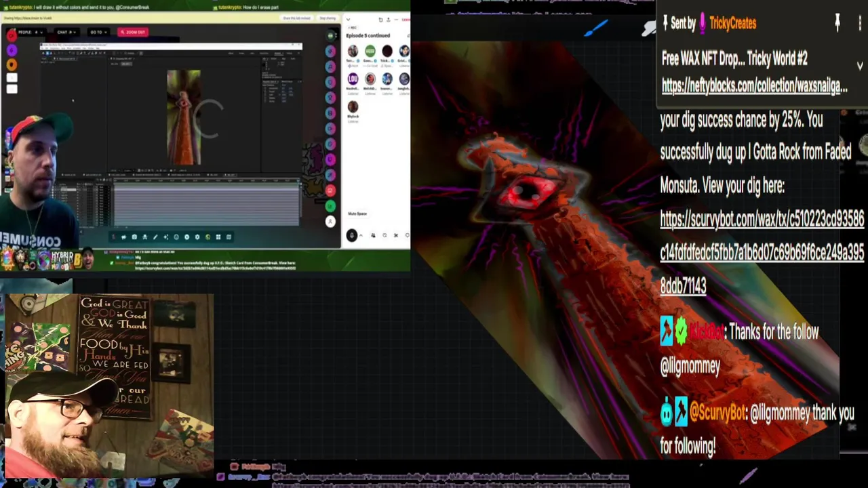Click the smiley emoji icon in bottom toolbar

(x=176, y=237)
